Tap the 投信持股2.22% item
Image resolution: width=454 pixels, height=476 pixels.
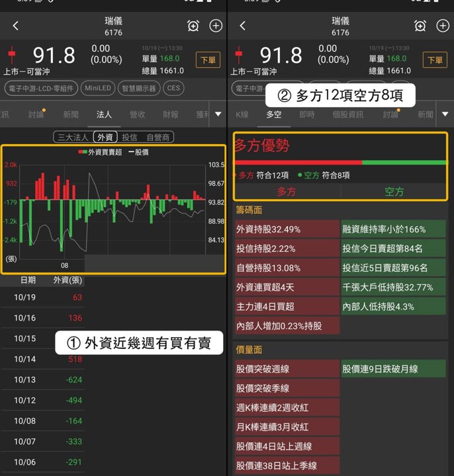point(287,249)
